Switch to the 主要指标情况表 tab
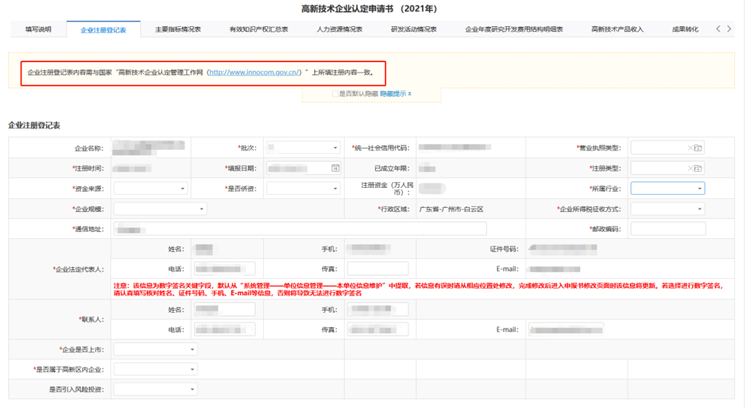Screen dimensions: 746x408 (178, 30)
